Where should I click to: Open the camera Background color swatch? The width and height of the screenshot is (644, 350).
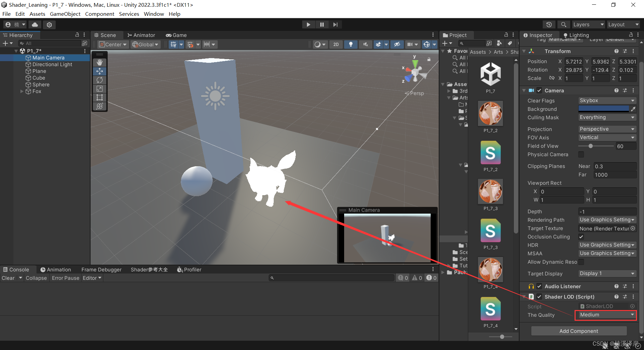point(603,108)
